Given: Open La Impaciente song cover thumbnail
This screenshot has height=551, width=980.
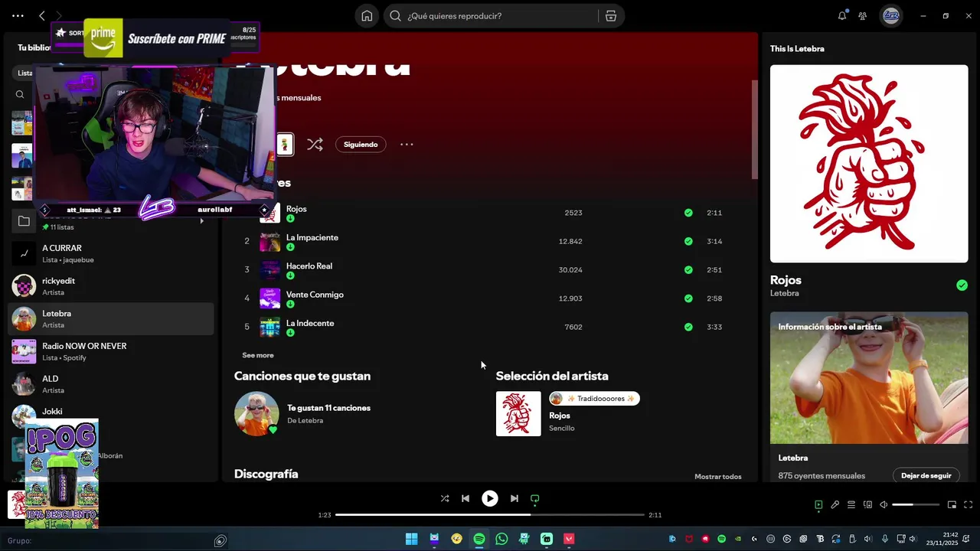Looking at the screenshot, I should 269,241.
